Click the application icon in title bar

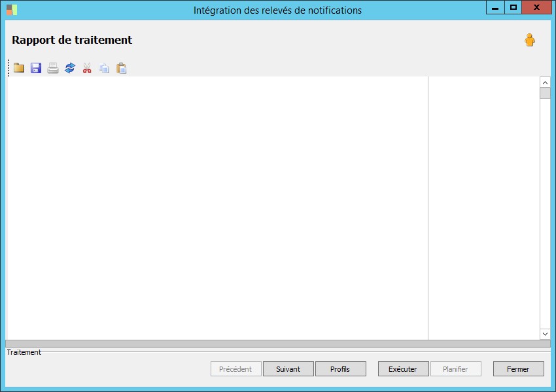12,10
